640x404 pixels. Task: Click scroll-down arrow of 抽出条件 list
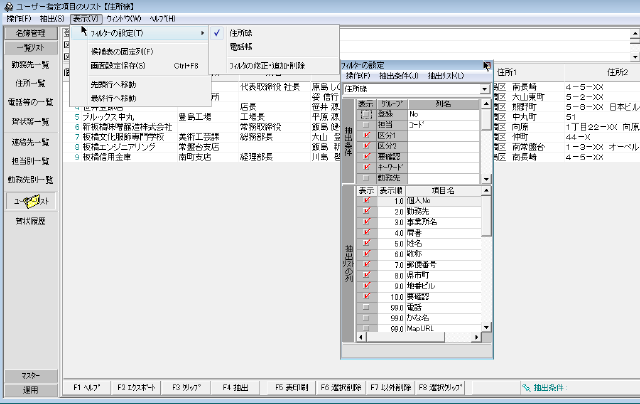(x=486, y=179)
